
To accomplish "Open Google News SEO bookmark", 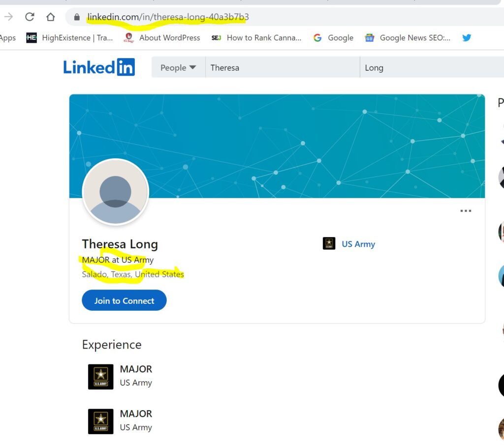I will click(x=408, y=37).
